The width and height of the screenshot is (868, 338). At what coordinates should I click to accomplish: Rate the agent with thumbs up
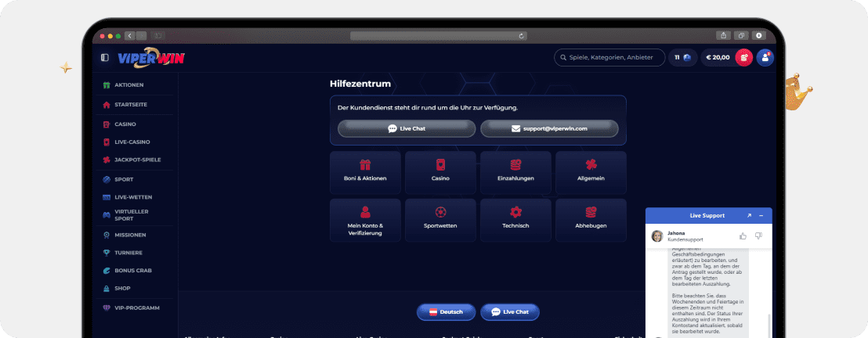point(743,236)
